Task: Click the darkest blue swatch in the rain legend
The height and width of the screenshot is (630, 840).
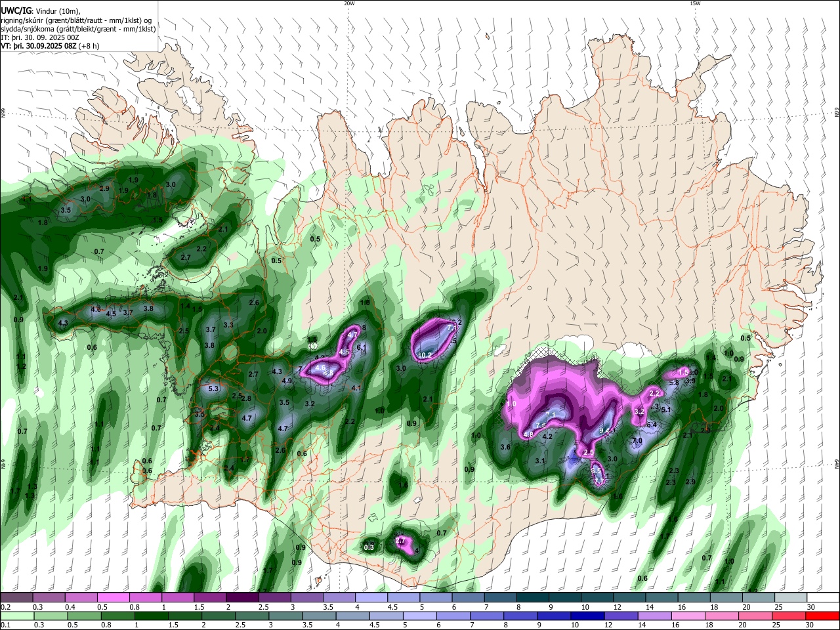Action: pyautogui.click(x=587, y=616)
